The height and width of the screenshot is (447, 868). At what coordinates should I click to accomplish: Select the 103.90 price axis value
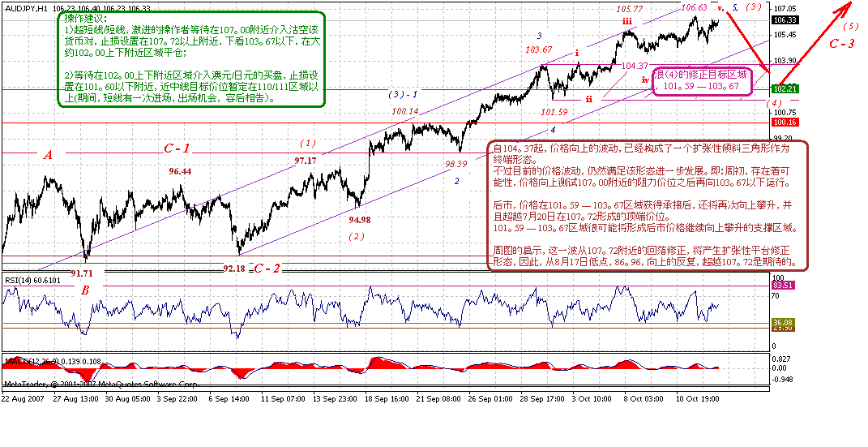point(787,60)
